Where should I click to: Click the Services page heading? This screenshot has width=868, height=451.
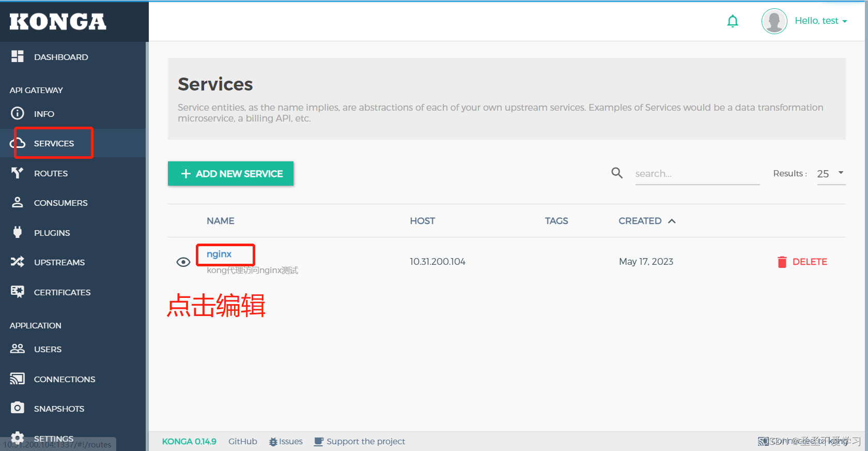[215, 84]
